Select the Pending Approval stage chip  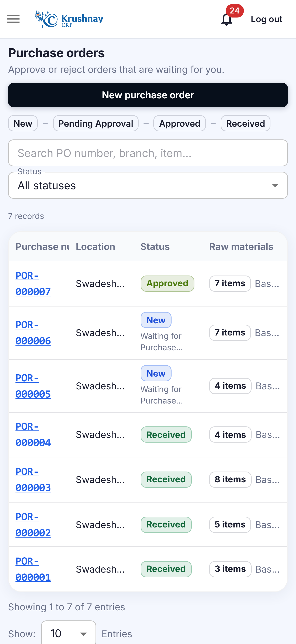(96, 123)
